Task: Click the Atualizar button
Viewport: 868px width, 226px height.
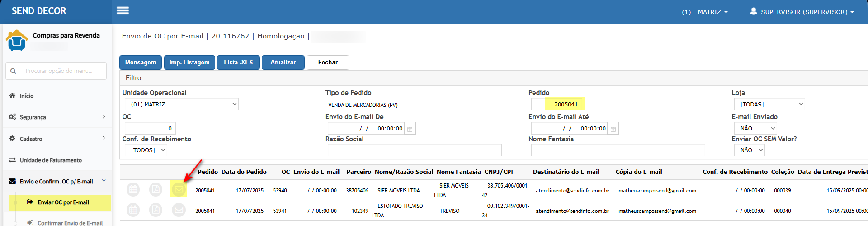Action: [x=283, y=63]
